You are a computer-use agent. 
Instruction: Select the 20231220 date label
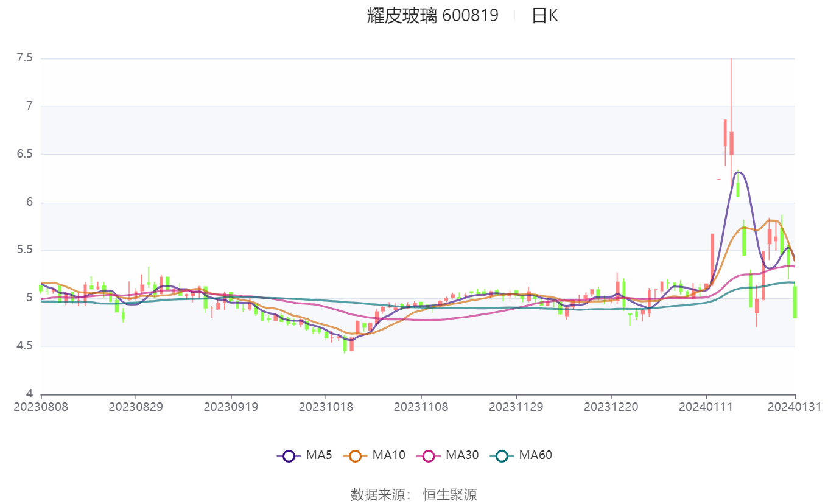coord(611,407)
